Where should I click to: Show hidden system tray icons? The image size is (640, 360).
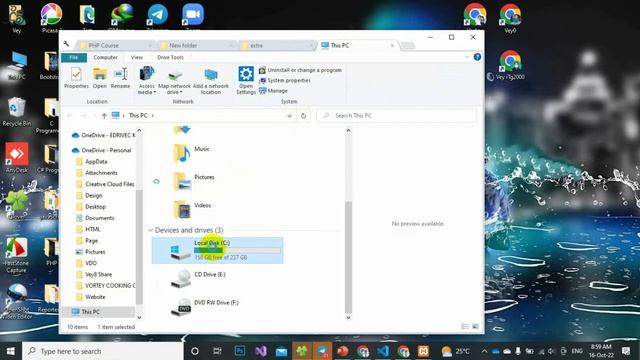(x=484, y=351)
